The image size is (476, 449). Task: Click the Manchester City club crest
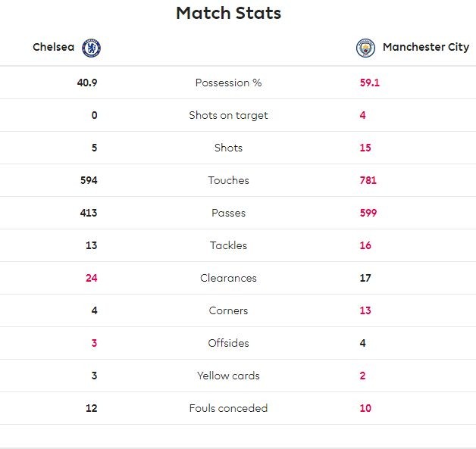click(x=366, y=48)
